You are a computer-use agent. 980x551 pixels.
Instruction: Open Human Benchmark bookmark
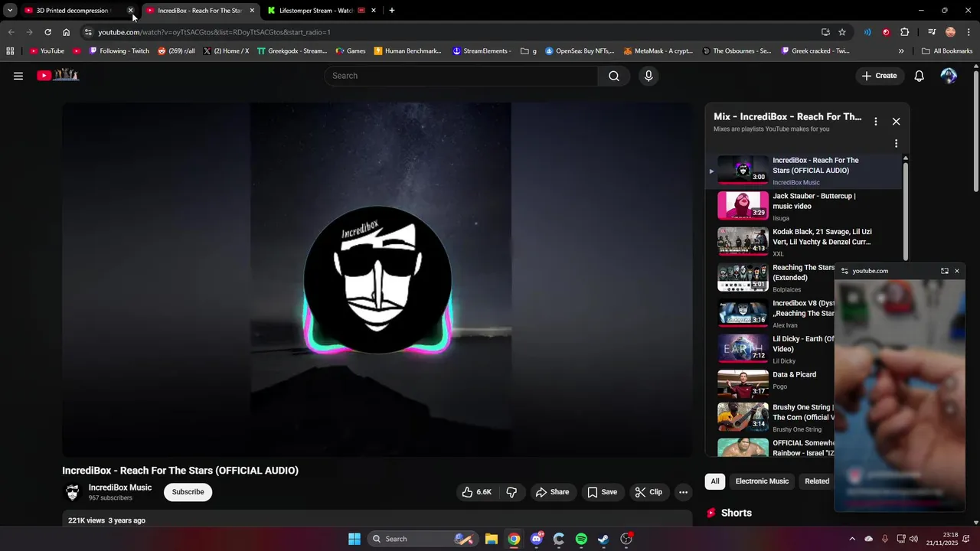point(408,51)
